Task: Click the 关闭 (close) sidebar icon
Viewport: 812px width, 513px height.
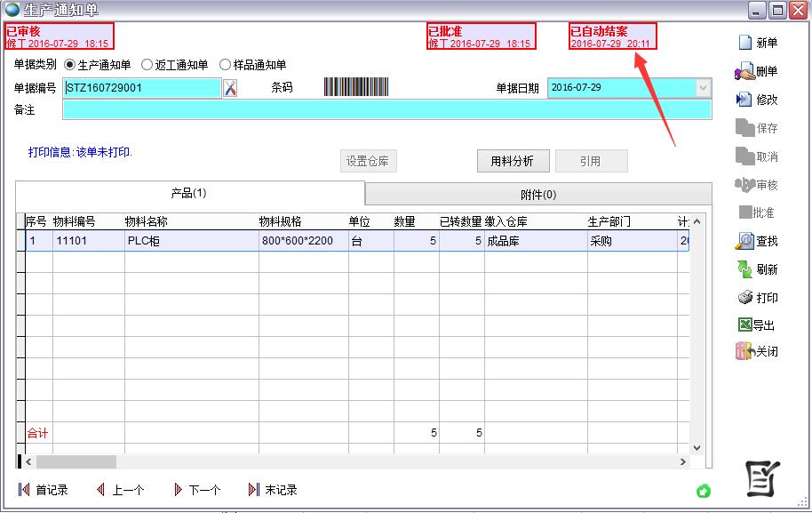Action: coord(744,352)
